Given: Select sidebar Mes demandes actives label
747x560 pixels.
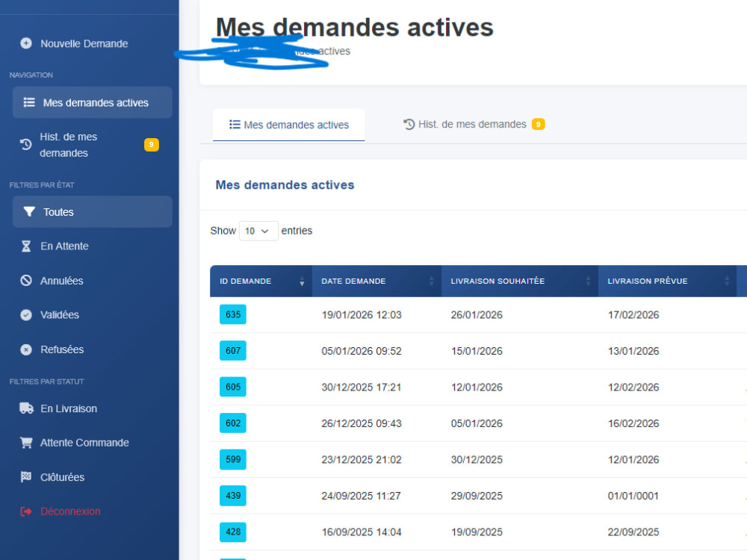Looking at the screenshot, I should click(x=96, y=102).
